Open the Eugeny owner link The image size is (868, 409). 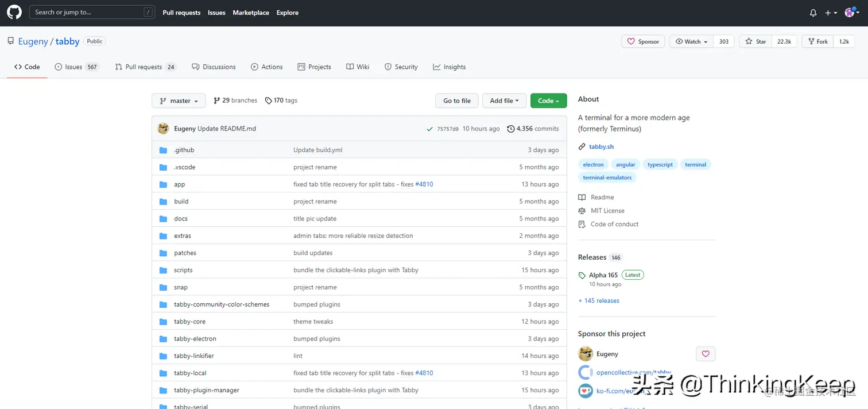[x=33, y=41]
